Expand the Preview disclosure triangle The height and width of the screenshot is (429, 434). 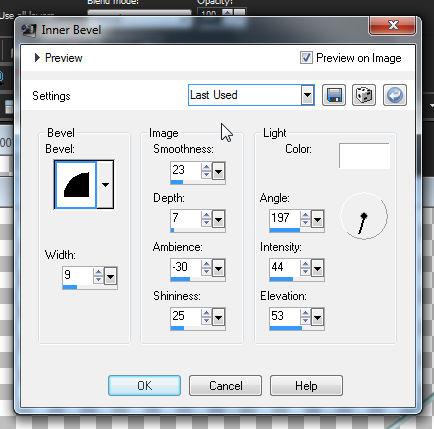pos(37,58)
